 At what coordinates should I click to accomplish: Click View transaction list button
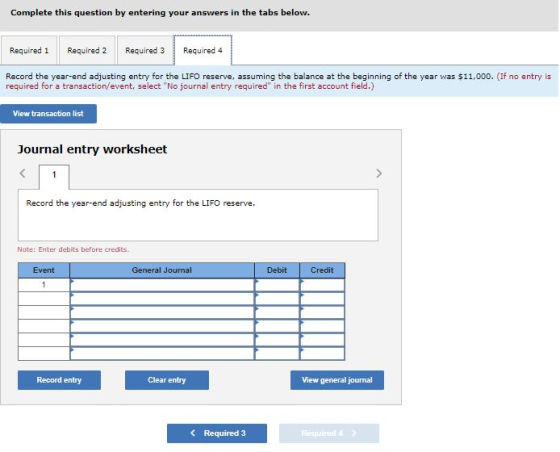point(48,114)
